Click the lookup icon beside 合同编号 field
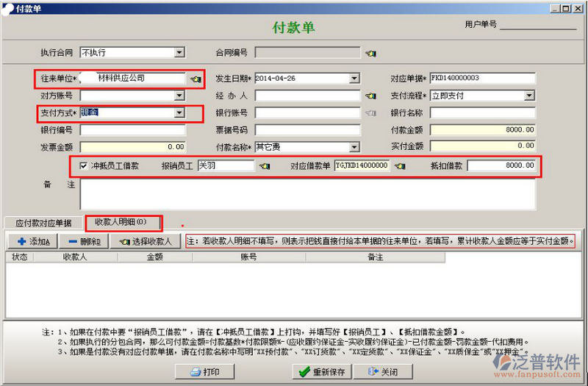Screen dimensions: 588x386 [371, 53]
